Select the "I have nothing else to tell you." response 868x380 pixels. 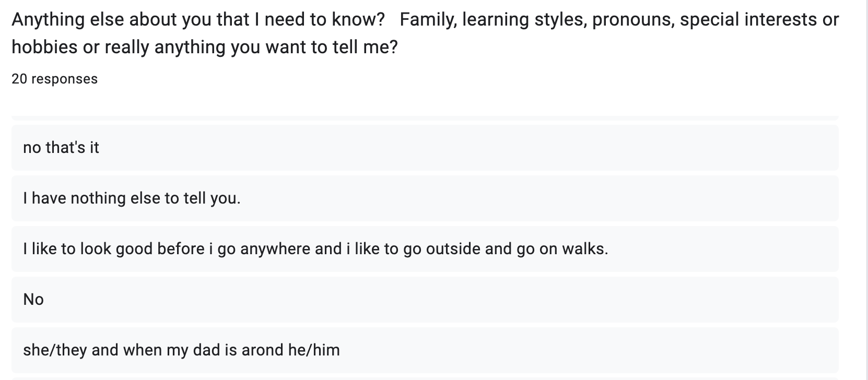(132, 198)
